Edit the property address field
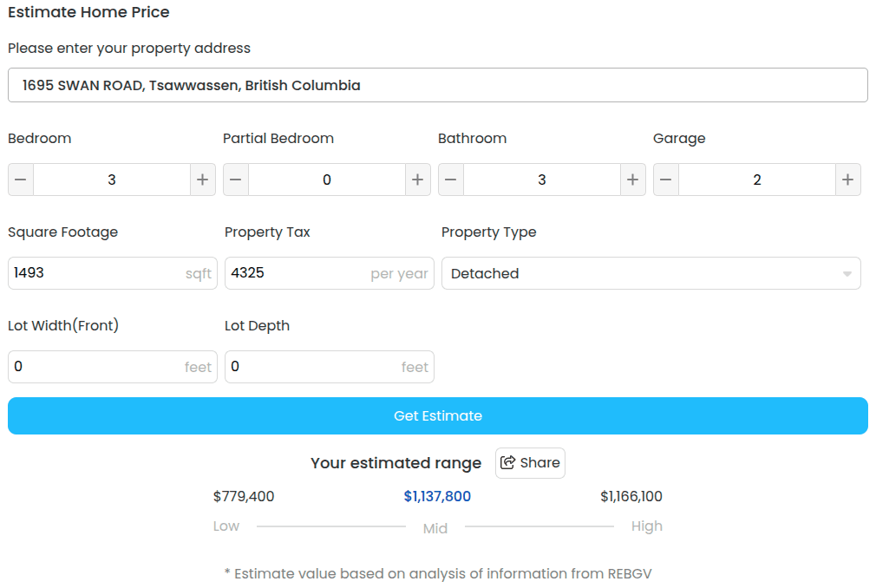Image resolution: width=876 pixels, height=588 pixels. [437, 85]
